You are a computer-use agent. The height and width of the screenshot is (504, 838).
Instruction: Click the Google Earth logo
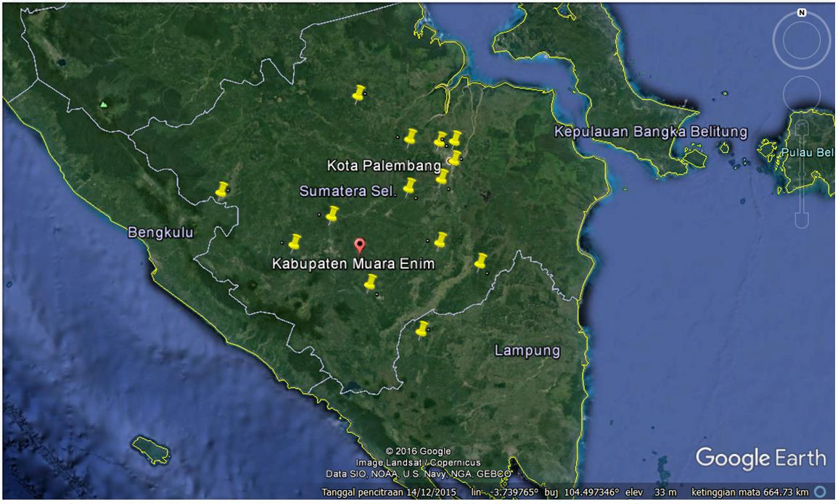(760, 458)
